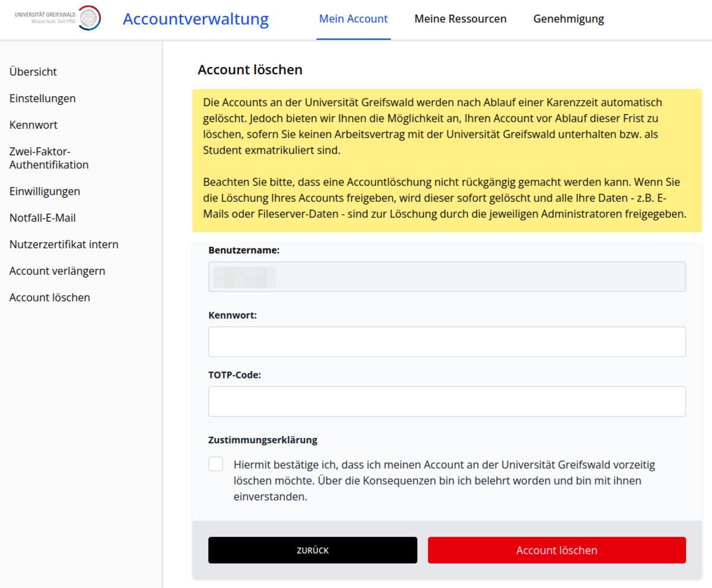Image resolution: width=712 pixels, height=588 pixels.
Task: Select Account löschen in sidebar
Action: [x=50, y=297]
